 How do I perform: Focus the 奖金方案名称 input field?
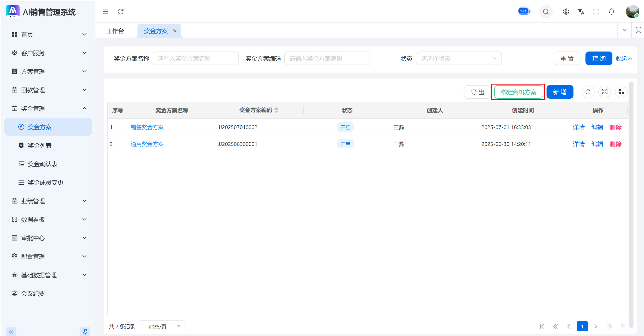click(x=195, y=58)
